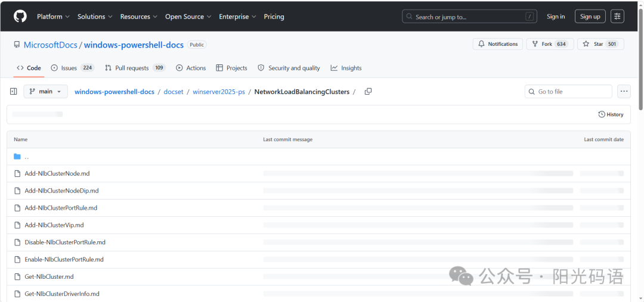This screenshot has height=302, width=644.
Task: Click the Issues count badge 224
Action: 88,68
